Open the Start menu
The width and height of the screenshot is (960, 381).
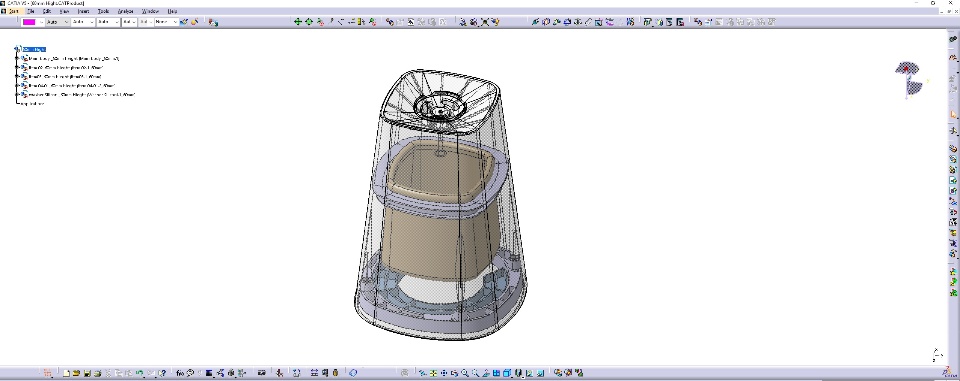tap(13, 11)
